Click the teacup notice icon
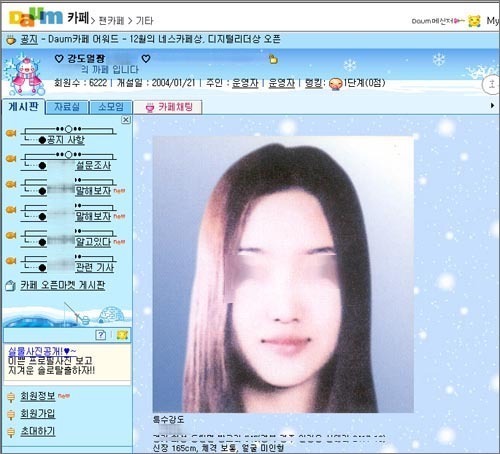500x454 pixels. pyautogui.click(x=11, y=40)
